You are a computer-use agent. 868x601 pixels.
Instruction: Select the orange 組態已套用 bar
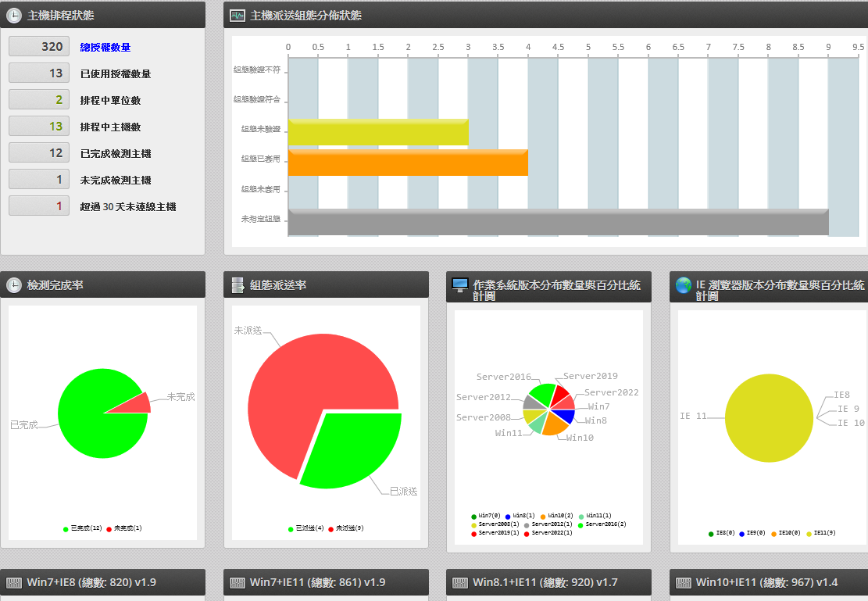tap(408, 163)
